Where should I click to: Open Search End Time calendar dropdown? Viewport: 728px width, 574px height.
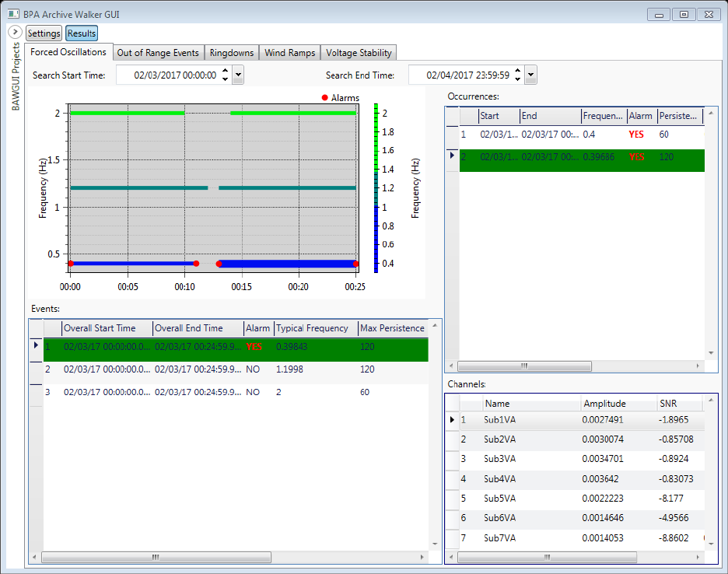pos(530,75)
